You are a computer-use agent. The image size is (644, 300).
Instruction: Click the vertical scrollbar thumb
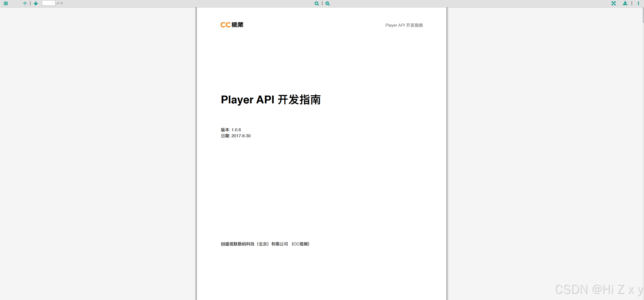pos(643,15)
